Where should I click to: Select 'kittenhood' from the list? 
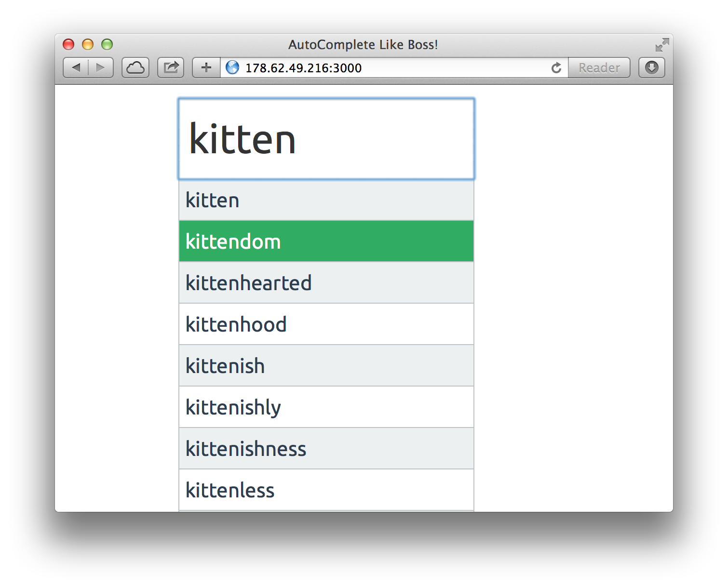tap(326, 324)
